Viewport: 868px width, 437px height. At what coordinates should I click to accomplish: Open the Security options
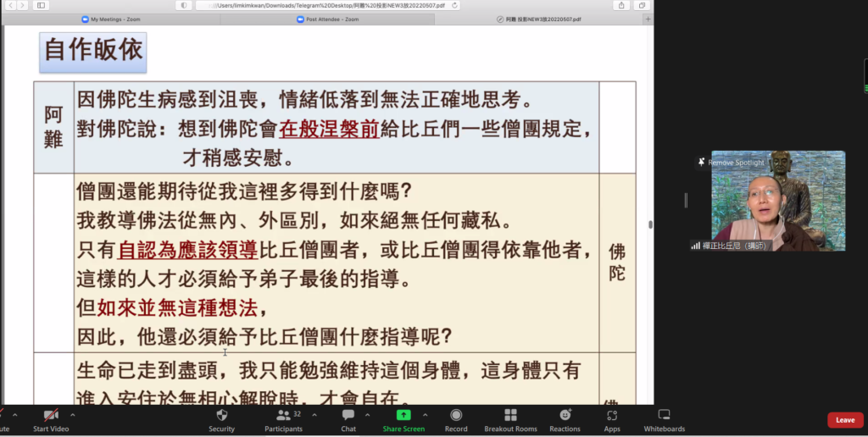pyautogui.click(x=221, y=419)
